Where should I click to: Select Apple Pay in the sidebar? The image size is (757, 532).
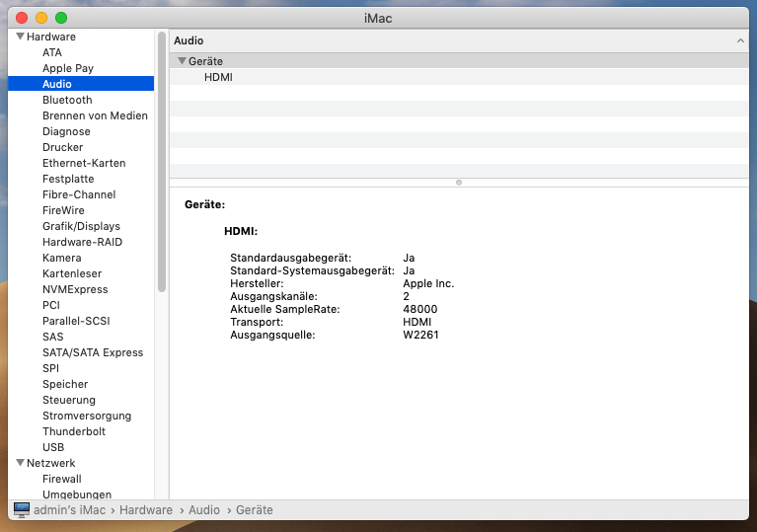coord(68,68)
